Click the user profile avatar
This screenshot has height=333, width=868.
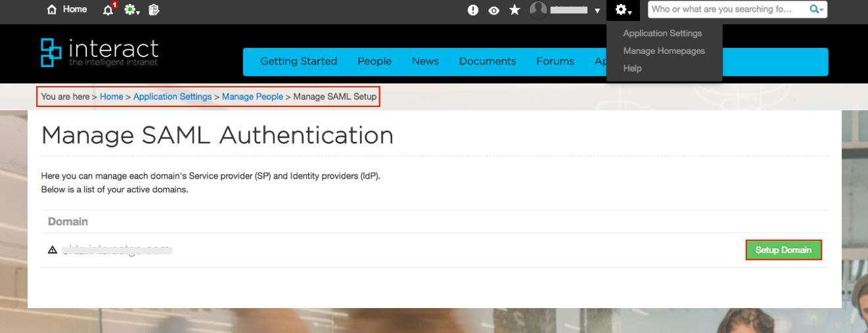538,10
